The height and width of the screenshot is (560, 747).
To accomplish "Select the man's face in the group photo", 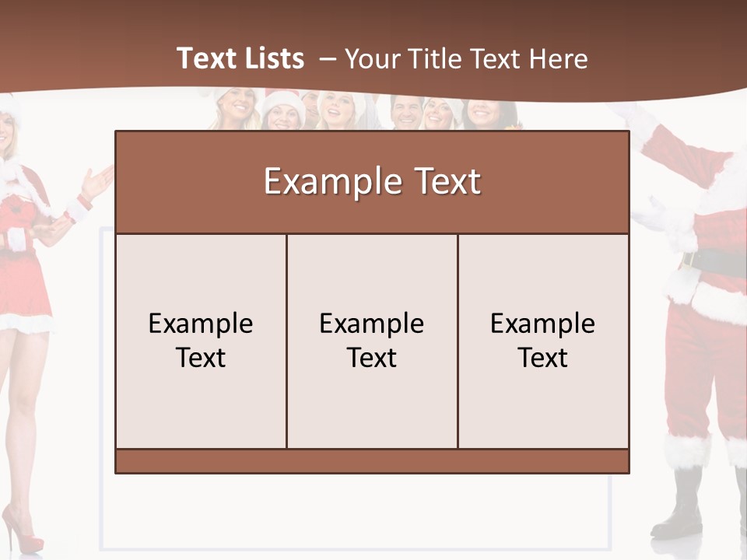I will coord(406,112).
